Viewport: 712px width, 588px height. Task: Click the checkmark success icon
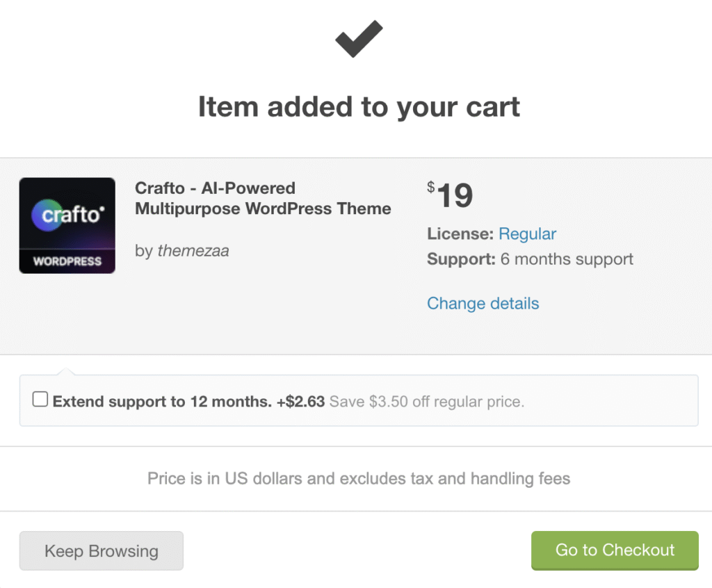click(x=359, y=39)
